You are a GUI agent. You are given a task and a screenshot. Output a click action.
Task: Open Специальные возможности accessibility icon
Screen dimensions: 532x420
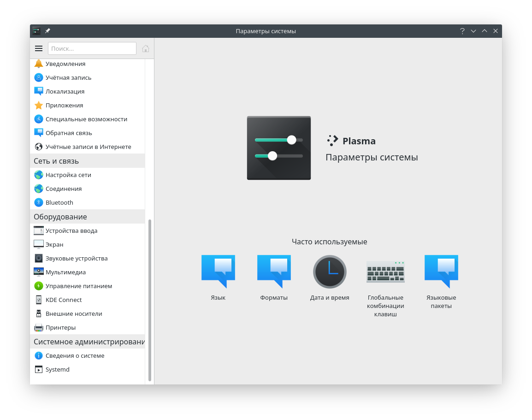39,119
